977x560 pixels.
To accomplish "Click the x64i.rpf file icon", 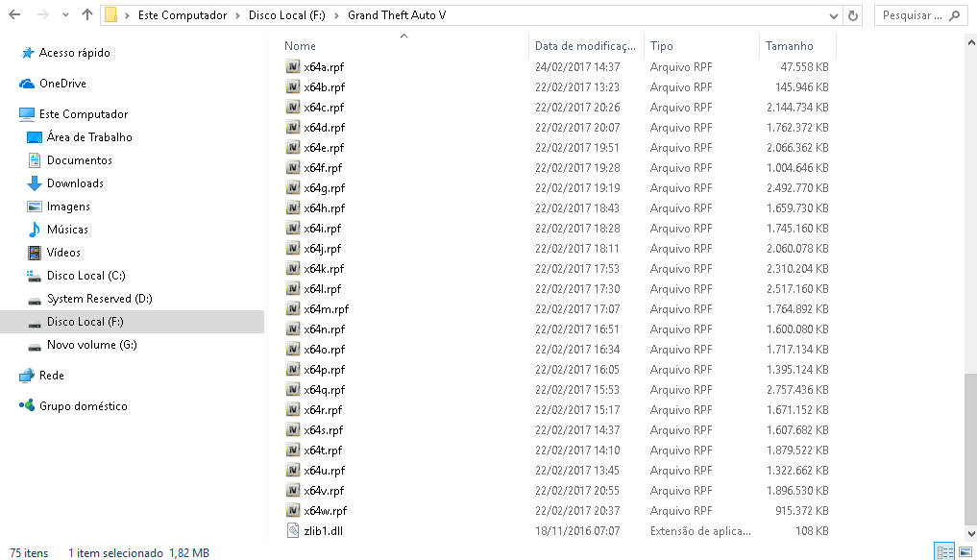I will (293, 228).
